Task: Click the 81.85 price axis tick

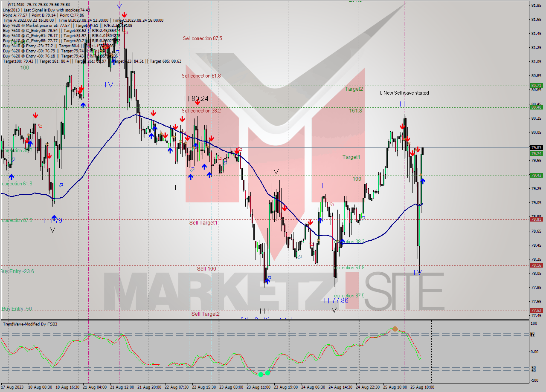Action: [536, 5]
